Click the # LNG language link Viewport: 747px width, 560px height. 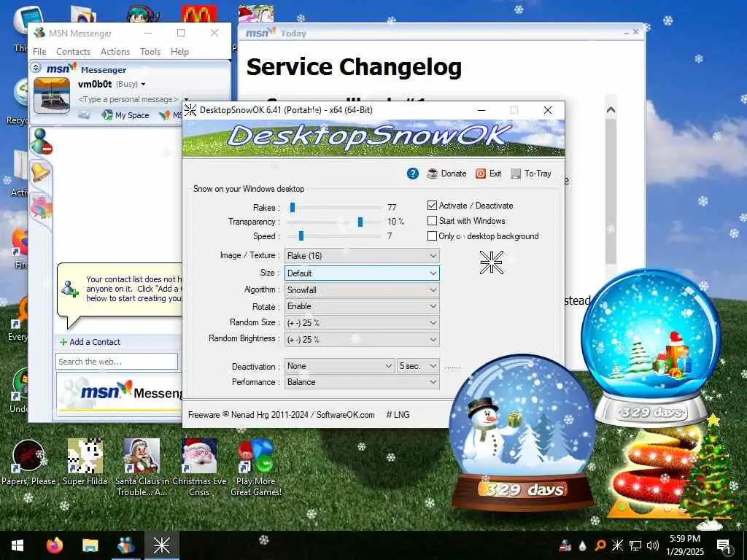pos(398,415)
